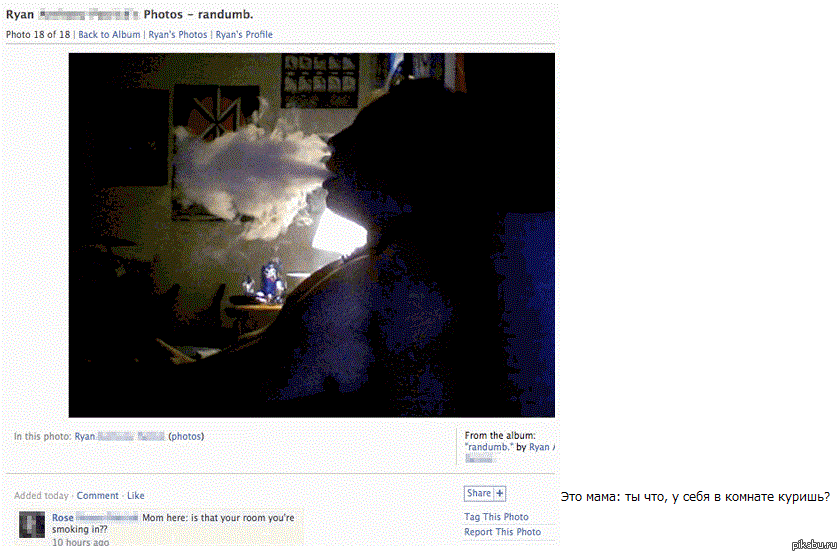Click author Ryan link after "by"

pos(542,447)
